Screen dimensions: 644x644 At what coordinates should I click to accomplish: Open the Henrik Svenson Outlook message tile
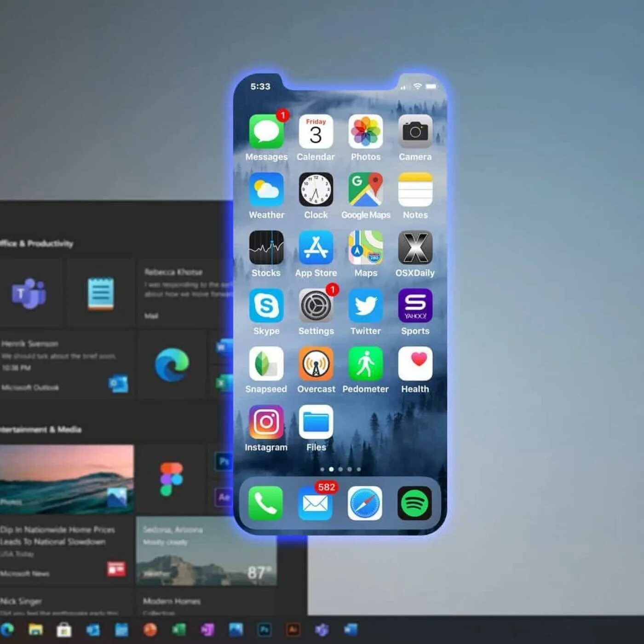click(67, 364)
